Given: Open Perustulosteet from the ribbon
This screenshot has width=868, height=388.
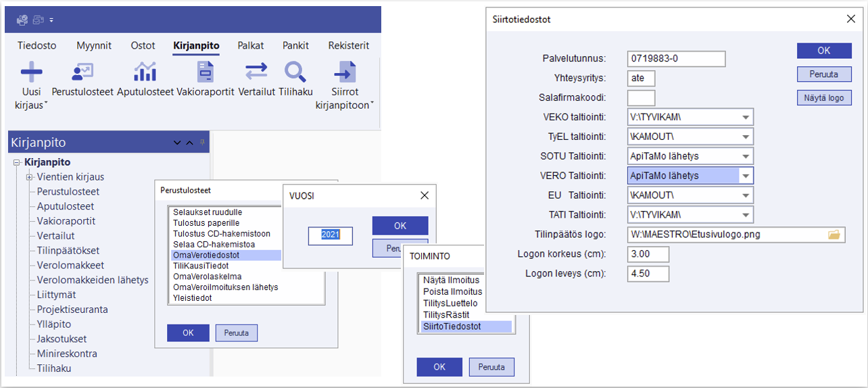Looking at the screenshot, I should pos(82,71).
